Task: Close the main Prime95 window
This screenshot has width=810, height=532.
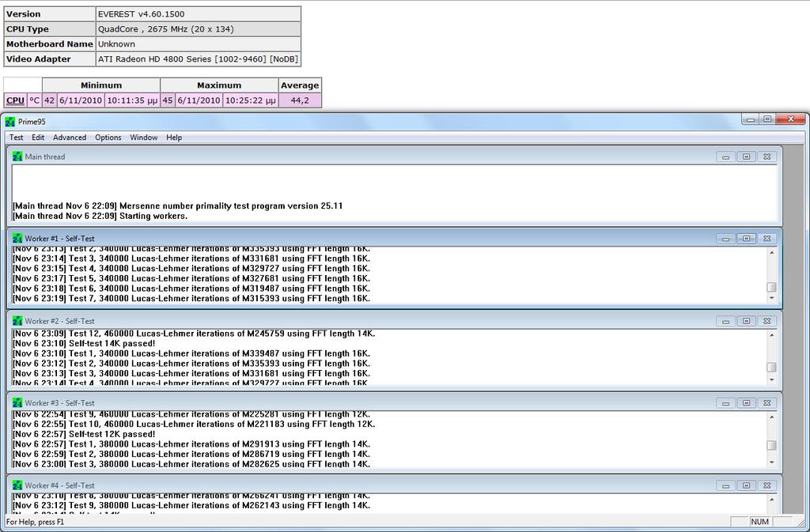Action: [x=790, y=119]
